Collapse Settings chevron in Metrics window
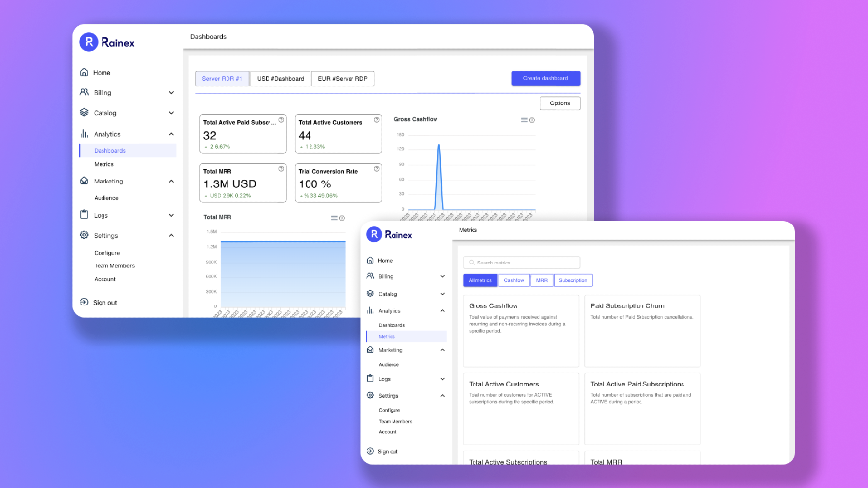Viewport: 868px width, 488px height. [443, 396]
